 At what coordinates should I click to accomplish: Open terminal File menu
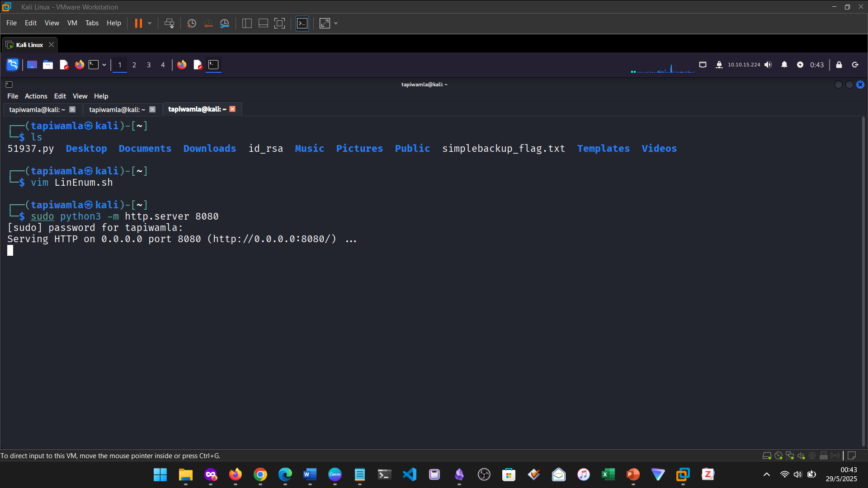pyautogui.click(x=13, y=96)
